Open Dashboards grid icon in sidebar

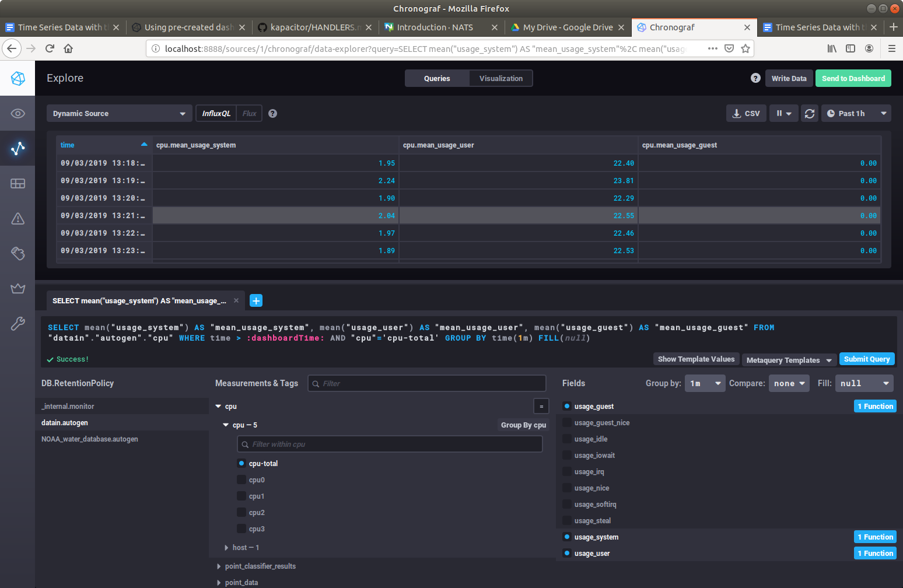(x=17, y=183)
